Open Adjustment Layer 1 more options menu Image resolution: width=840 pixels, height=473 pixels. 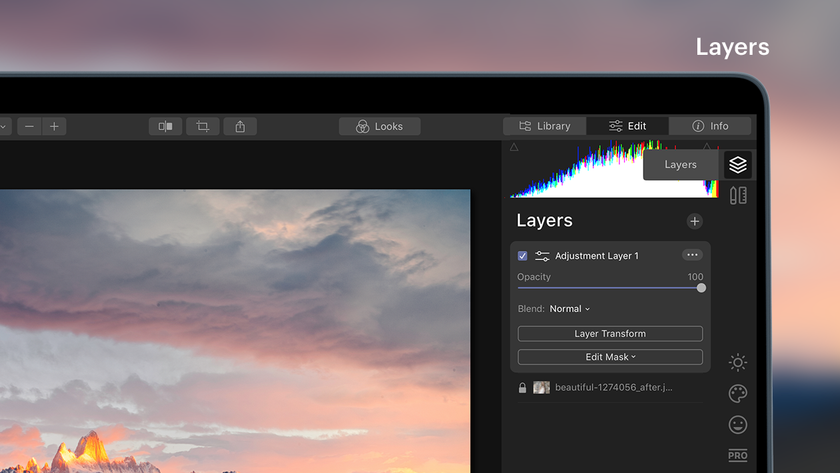pyautogui.click(x=692, y=255)
